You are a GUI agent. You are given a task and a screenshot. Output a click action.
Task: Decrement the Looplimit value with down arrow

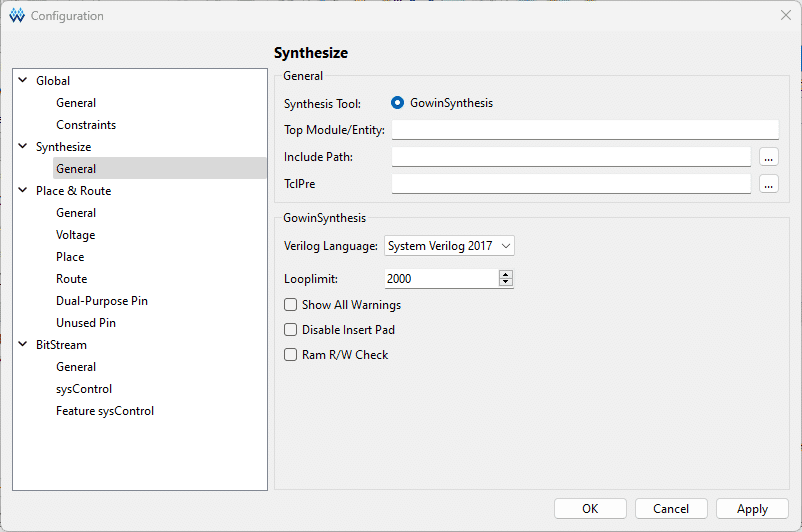coord(506,283)
